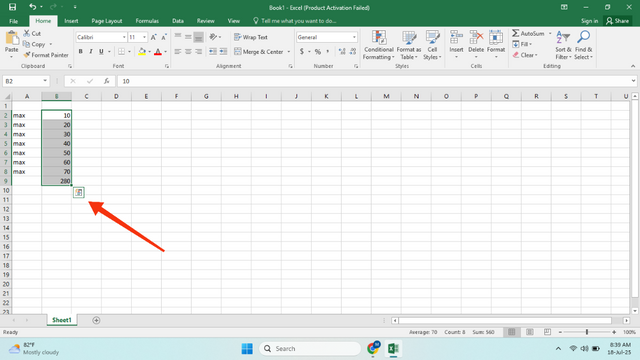640x360 pixels.
Task: Switch to Page Break Preview
Action: coord(547,332)
